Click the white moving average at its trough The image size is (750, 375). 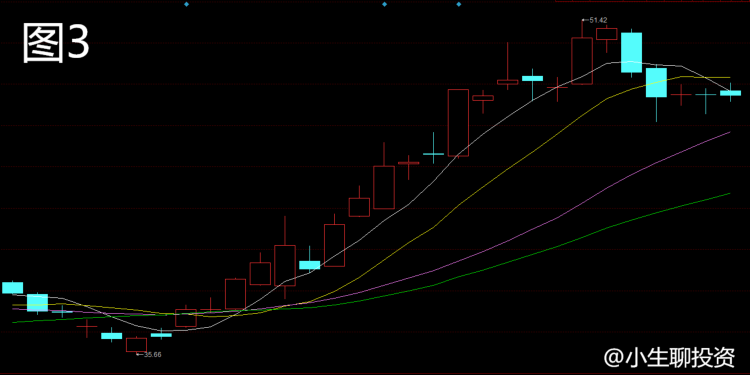pyautogui.click(x=165, y=331)
